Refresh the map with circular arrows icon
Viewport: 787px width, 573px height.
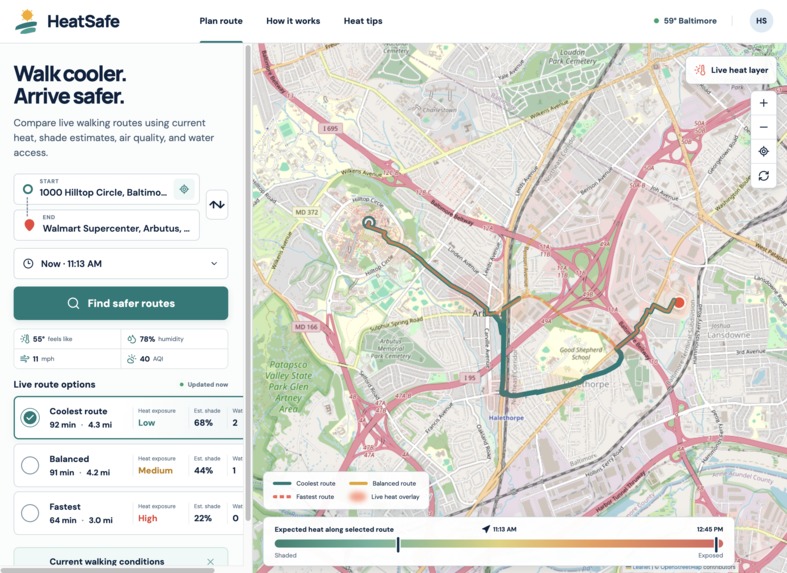click(763, 176)
